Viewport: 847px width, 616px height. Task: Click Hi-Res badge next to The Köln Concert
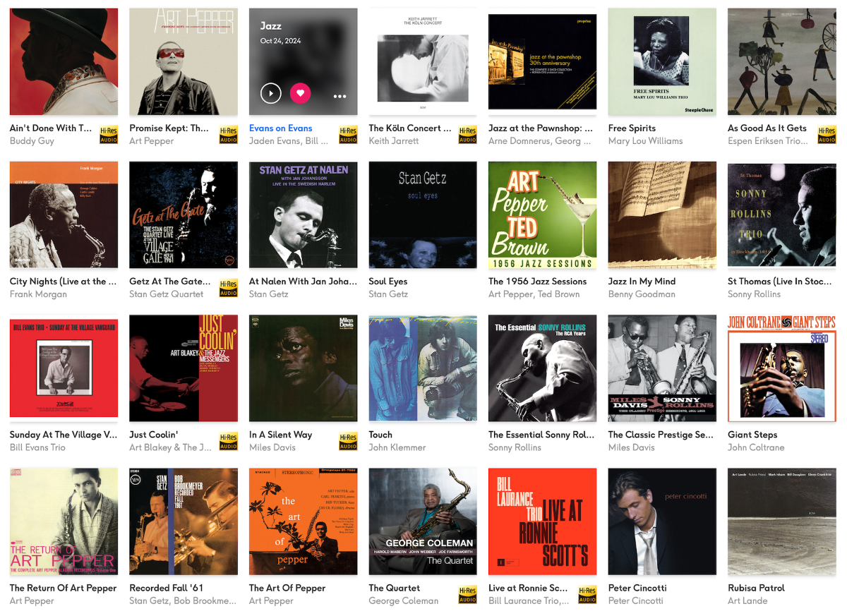(x=468, y=135)
